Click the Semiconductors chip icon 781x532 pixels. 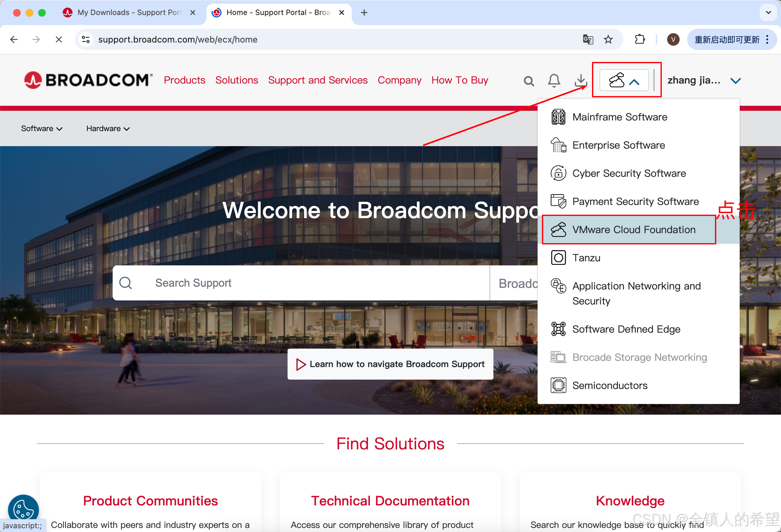(558, 386)
